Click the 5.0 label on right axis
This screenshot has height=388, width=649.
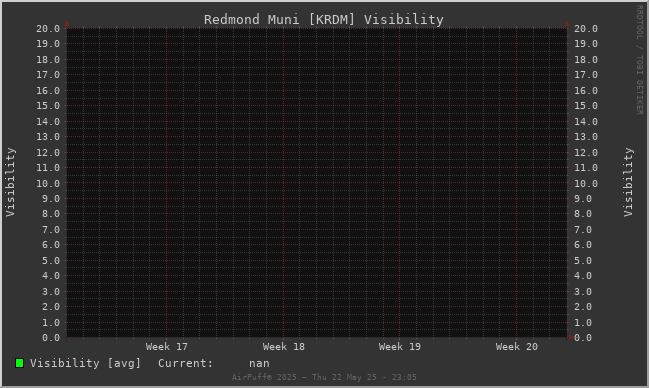583,261
